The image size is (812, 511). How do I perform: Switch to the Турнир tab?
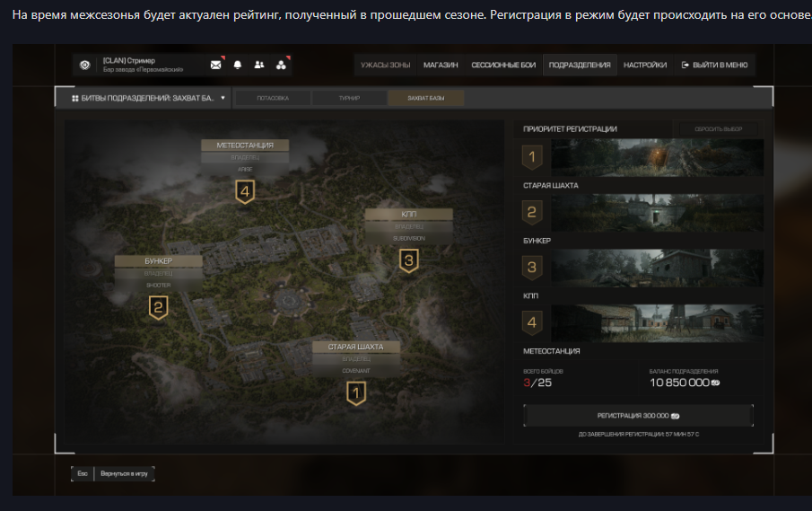pyautogui.click(x=349, y=98)
